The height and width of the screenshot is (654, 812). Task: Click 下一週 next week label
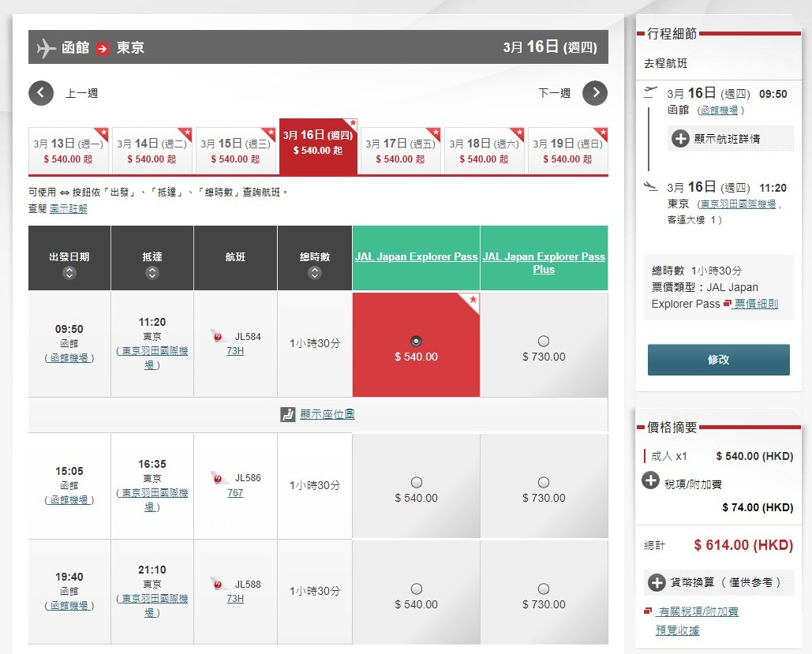pyautogui.click(x=555, y=93)
